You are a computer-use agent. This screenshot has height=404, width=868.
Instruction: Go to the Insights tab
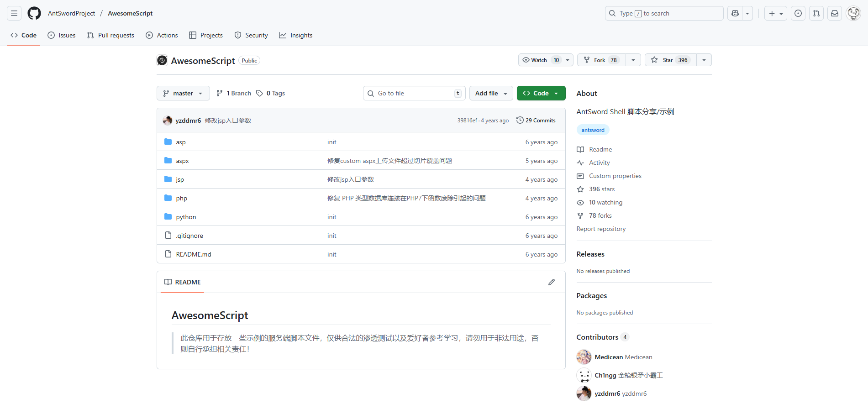tap(296, 35)
